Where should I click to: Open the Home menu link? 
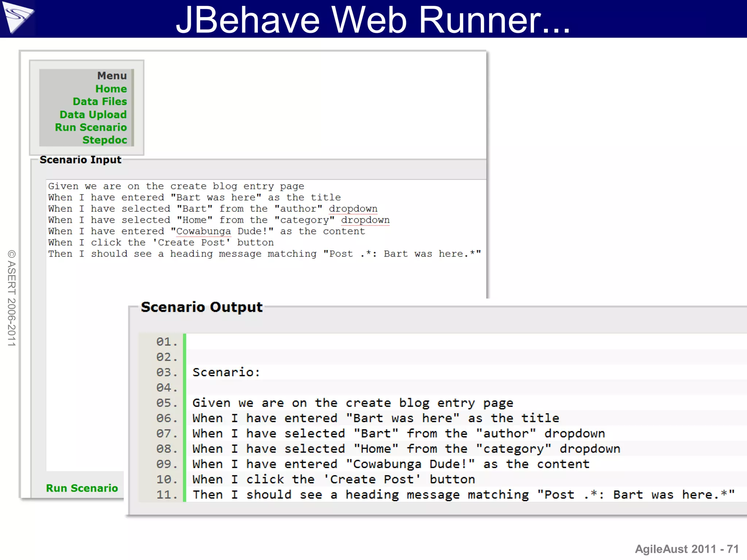pyautogui.click(x=111, y=89)
